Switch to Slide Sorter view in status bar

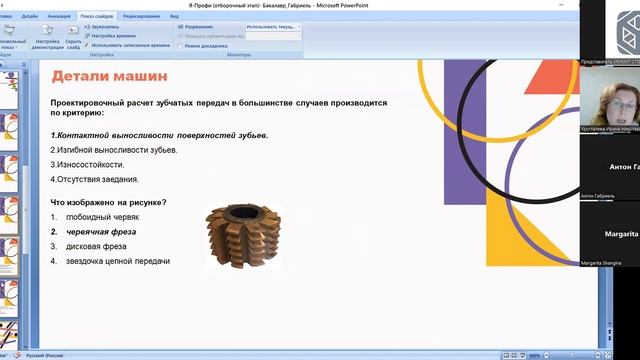click(x=514, y=356)
